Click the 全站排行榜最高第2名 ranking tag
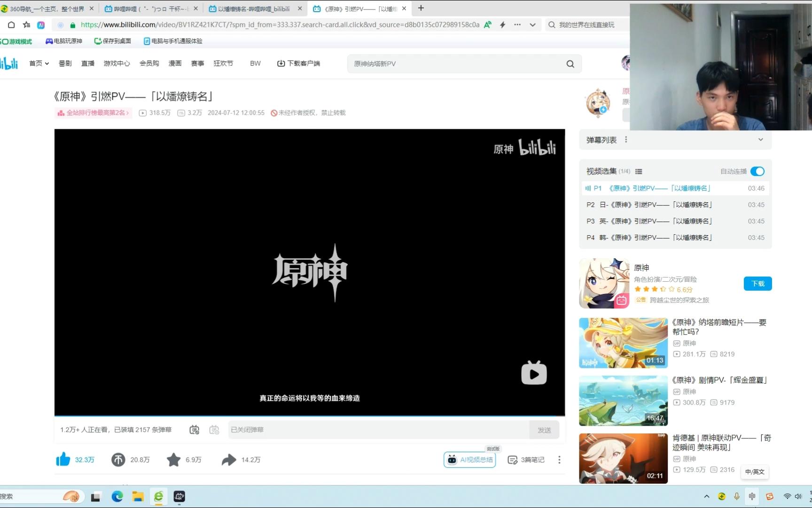 pos(93,113)
